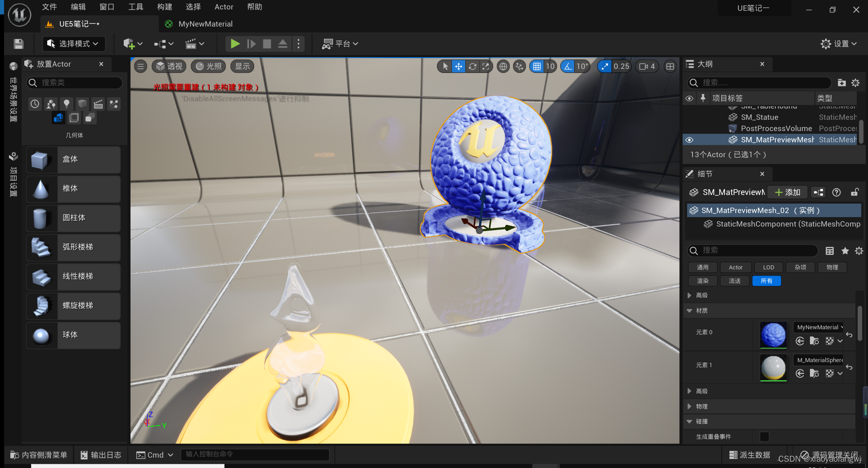Viewport: 868px width, 468px height.
Task: Select SM_Statue in the outliner
Action: coord(760,117)
